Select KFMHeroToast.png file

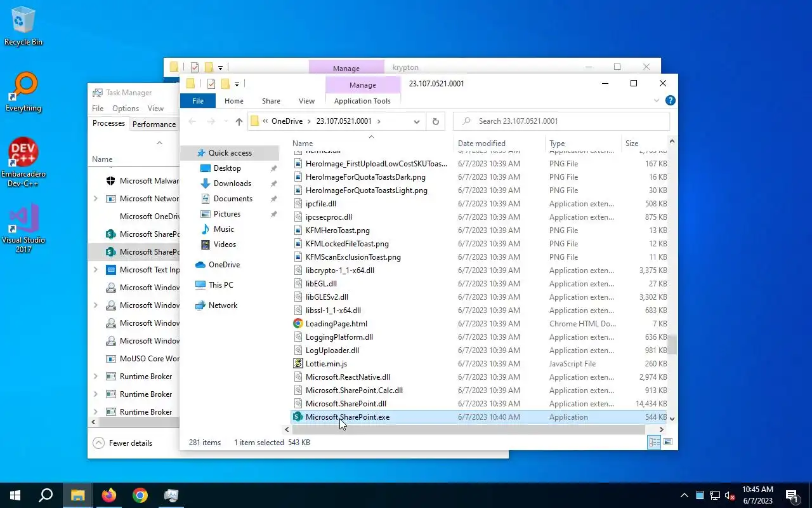(337, 231)
